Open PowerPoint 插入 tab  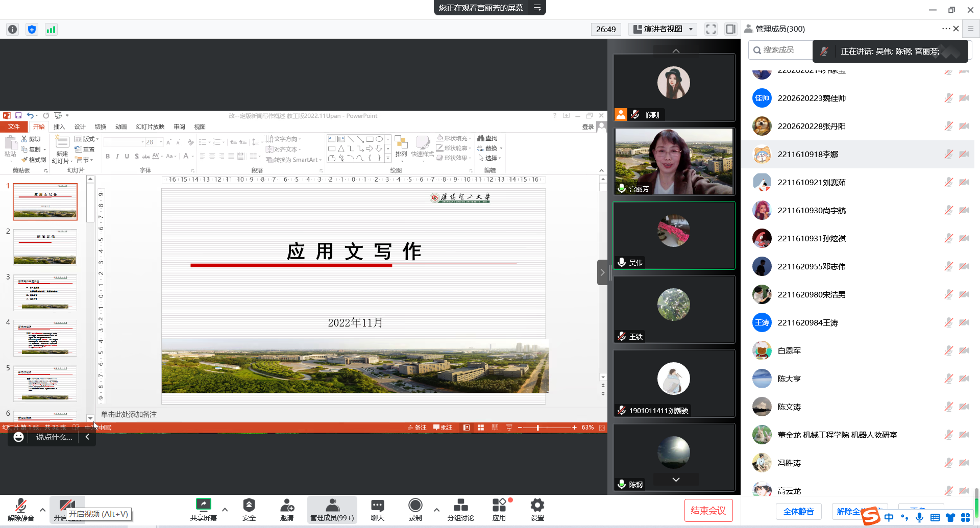coord(59,127)
